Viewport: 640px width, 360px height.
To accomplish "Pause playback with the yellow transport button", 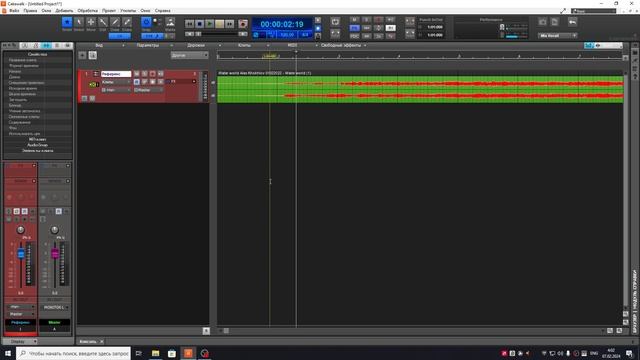I will tap(220, 24).
